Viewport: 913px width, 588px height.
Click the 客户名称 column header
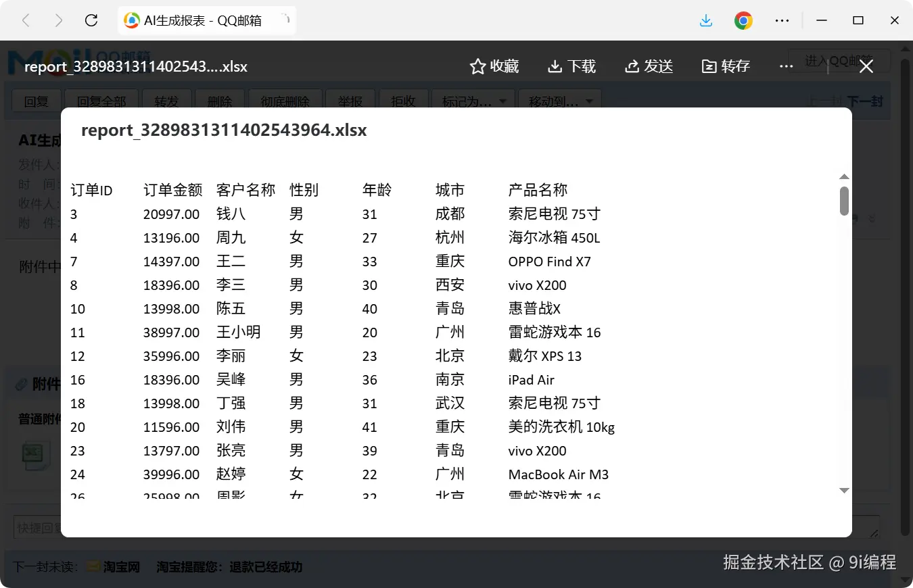(x=245, y=191)
